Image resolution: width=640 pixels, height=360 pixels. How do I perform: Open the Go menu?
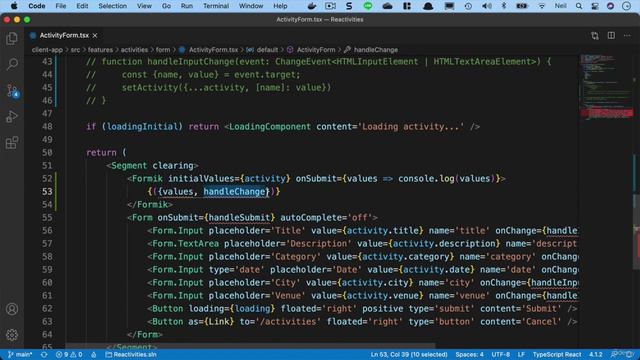point(166,6)
